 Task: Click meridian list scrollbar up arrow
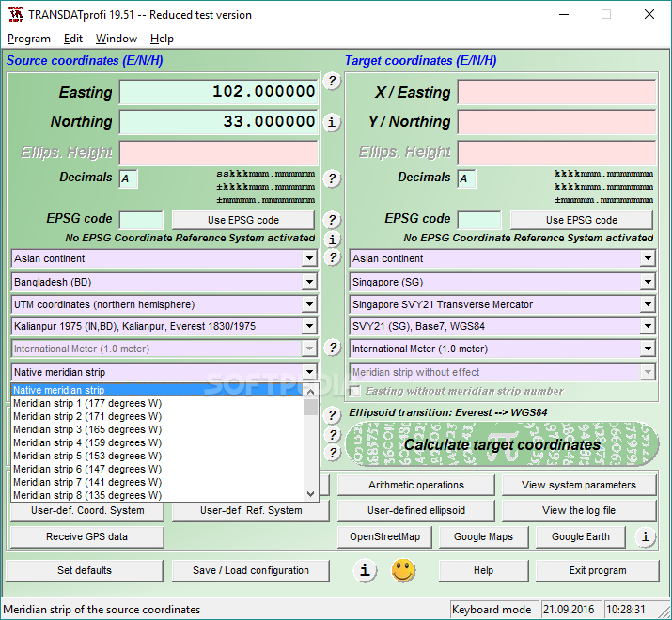pyautogui.click(x=311, y=391)
